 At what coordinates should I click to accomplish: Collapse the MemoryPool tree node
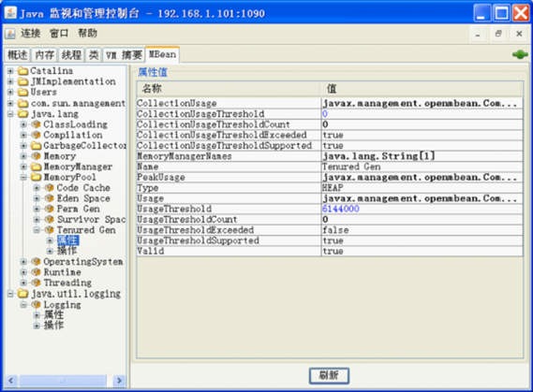[x=23, y=177]
